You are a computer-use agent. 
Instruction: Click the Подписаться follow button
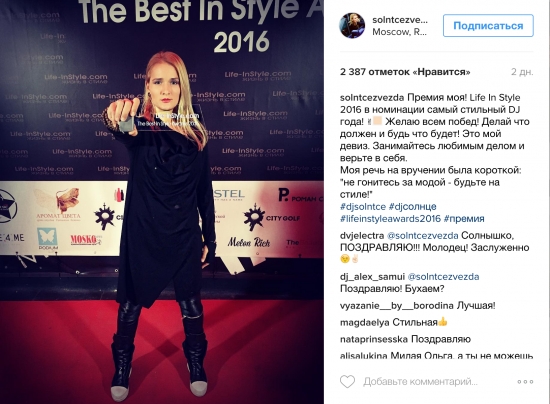pyautogui.click(x=488, y=26)
